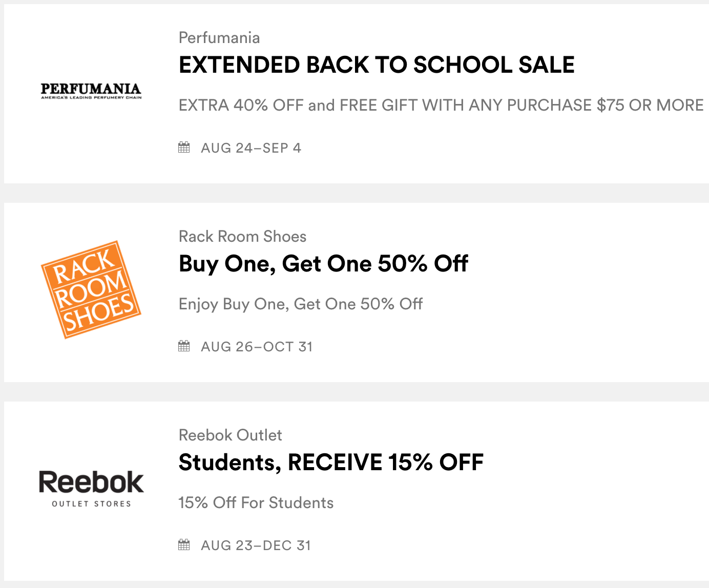Open the Rack Room Shoes store link

242,237
